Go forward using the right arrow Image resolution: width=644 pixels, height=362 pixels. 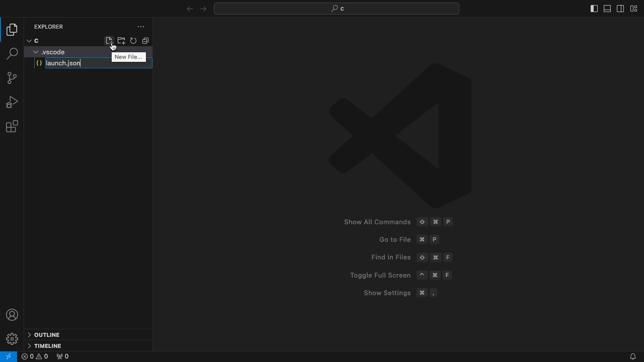pos(203,9)
